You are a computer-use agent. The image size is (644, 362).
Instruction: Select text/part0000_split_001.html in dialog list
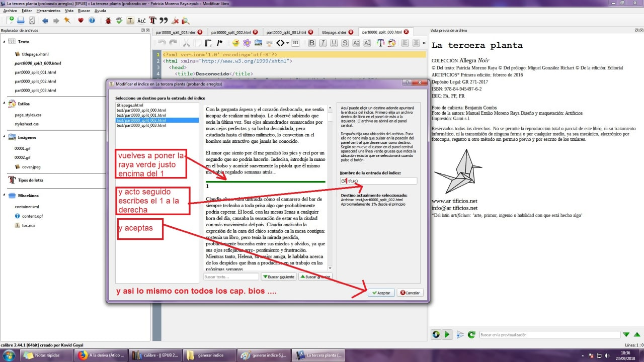[157, 115]
